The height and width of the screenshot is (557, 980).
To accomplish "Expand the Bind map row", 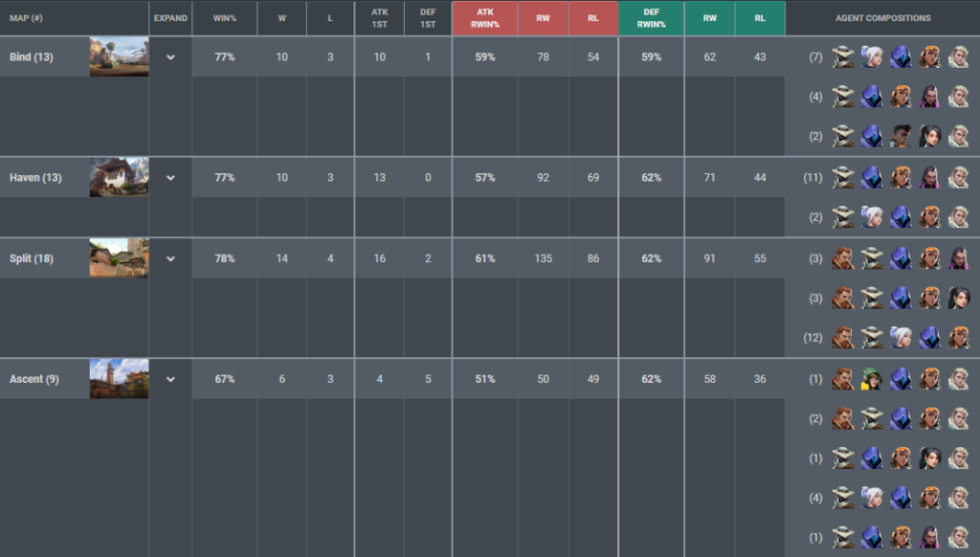I will 170,57.
